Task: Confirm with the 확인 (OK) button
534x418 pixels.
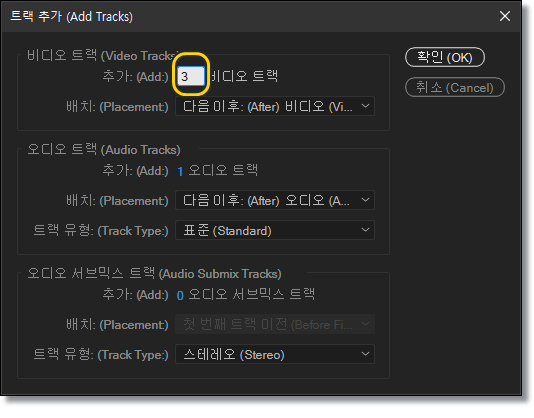Action: coord(445,57)
